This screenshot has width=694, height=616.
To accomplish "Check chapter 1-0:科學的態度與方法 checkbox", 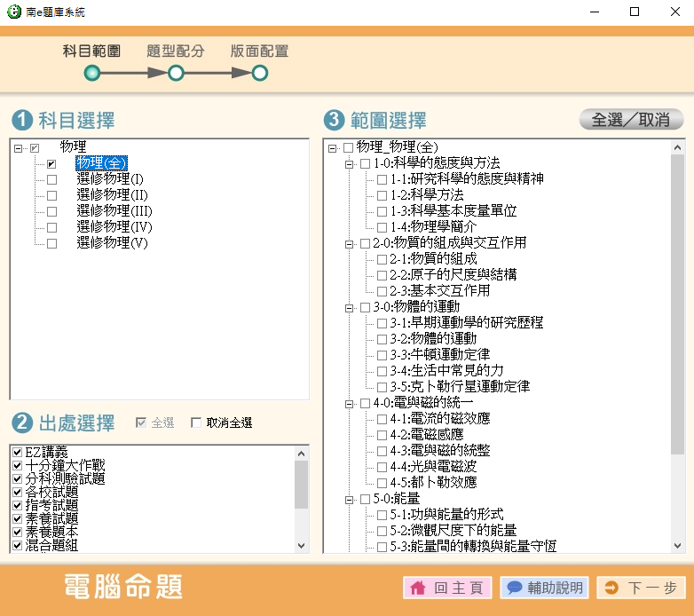I will pyautogui.click(x=365, y=163).
